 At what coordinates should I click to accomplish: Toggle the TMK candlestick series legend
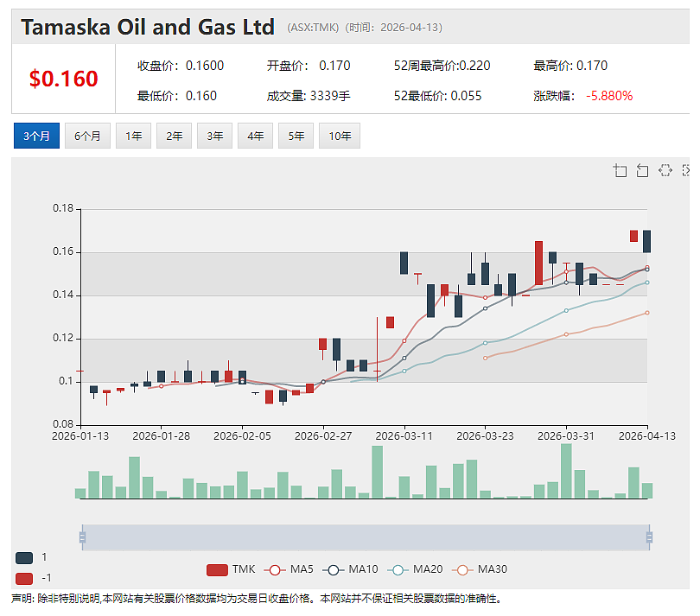(x=231, y=569)
